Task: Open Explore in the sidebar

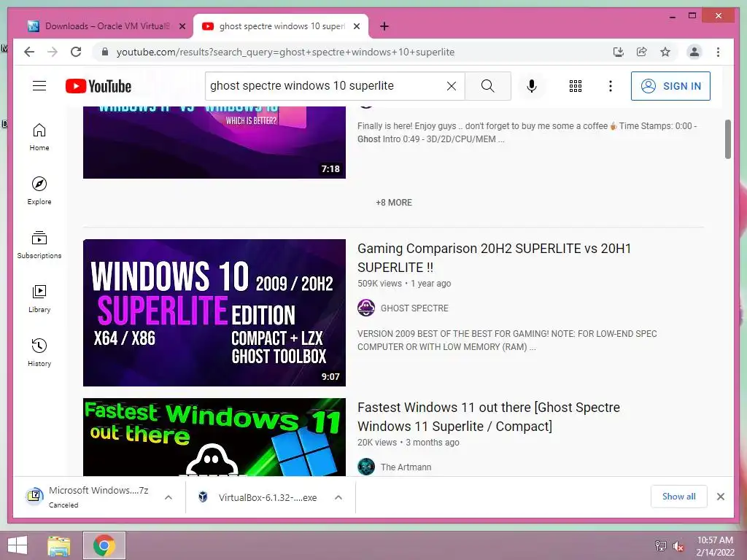Action: tap(39, 191)
